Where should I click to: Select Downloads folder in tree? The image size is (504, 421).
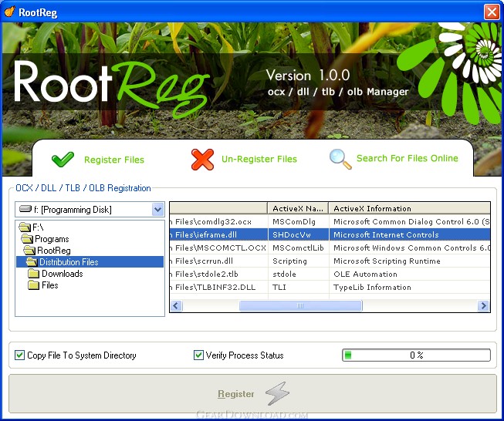63,274
